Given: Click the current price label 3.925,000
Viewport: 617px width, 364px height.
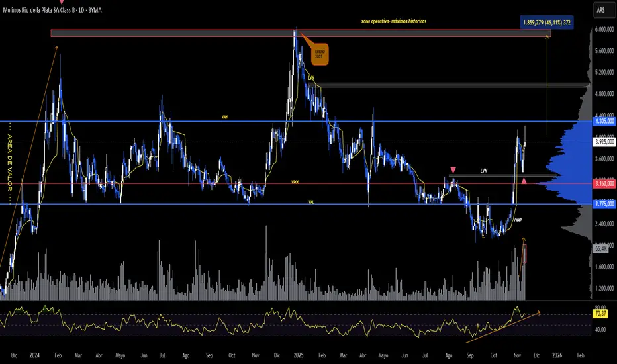Looking at the screenshot, I should 604,142.
